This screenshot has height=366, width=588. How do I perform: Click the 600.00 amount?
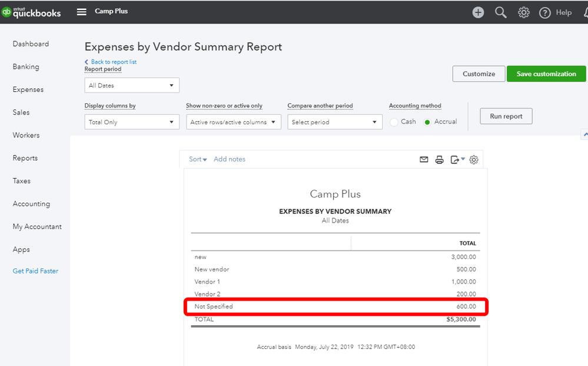click(x=466, y=306)
